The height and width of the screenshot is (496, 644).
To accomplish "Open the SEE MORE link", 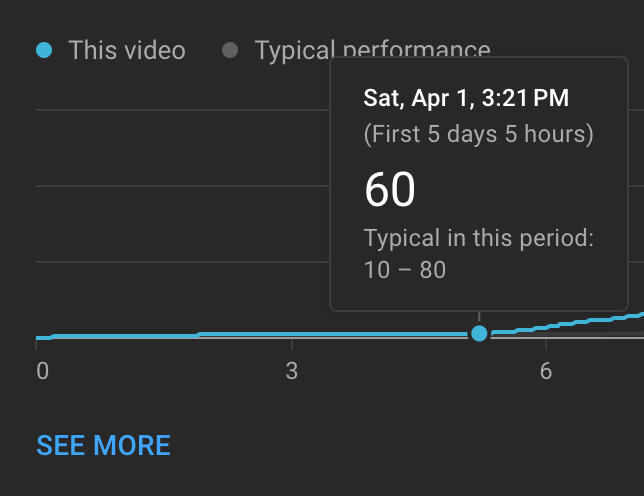I will click(103, 445).
